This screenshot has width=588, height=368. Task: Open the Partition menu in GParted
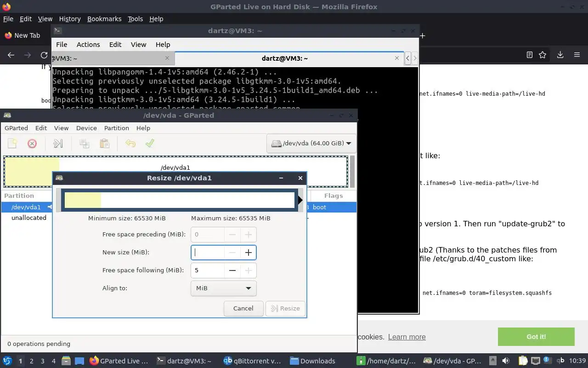(117, 128)
